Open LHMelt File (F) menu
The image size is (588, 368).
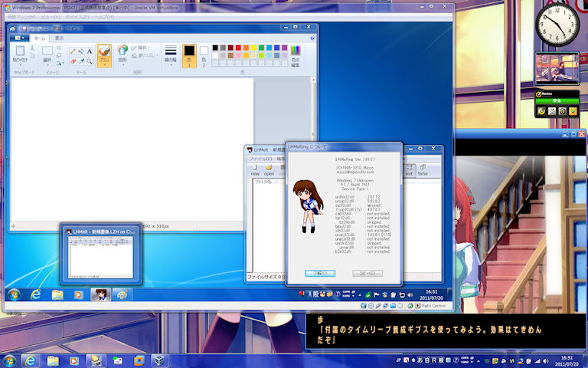[x=260, y=159]
